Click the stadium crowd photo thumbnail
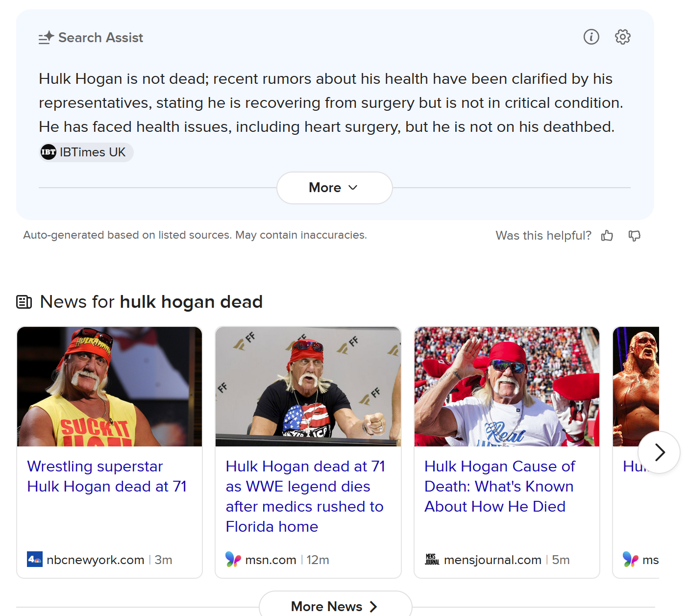 507,387
